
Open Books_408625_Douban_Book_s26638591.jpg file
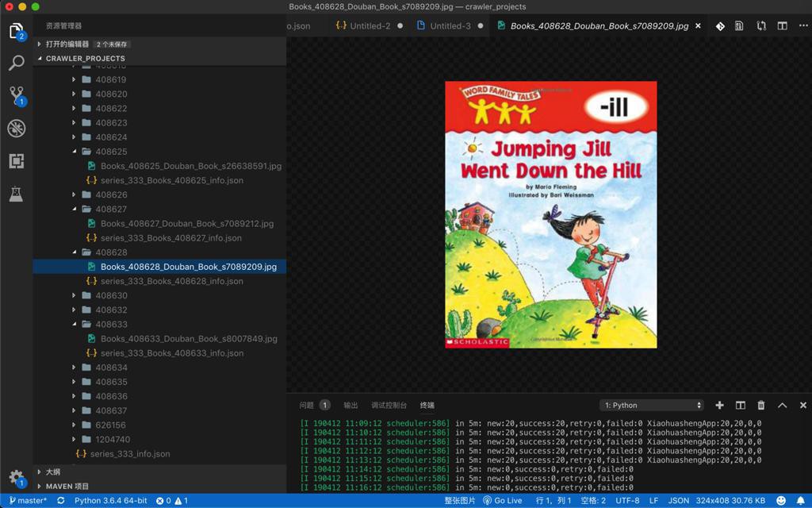pos(191,166)
